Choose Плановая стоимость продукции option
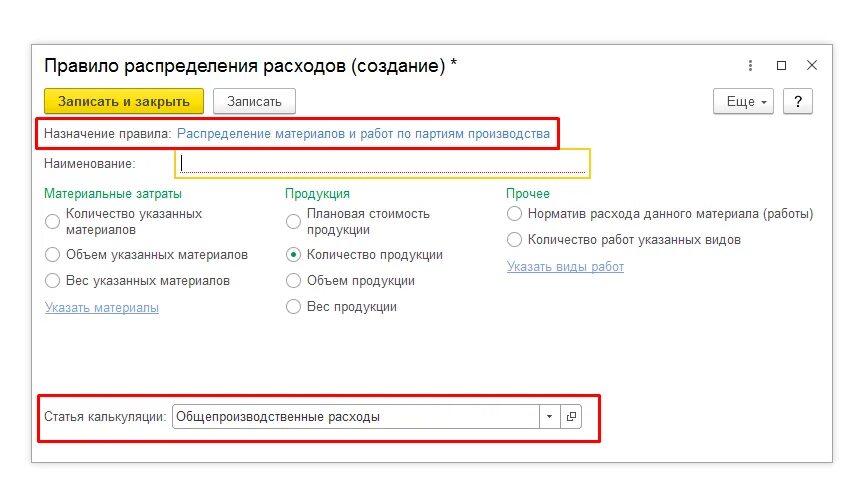Screen dimensions: 860x502 293,222
